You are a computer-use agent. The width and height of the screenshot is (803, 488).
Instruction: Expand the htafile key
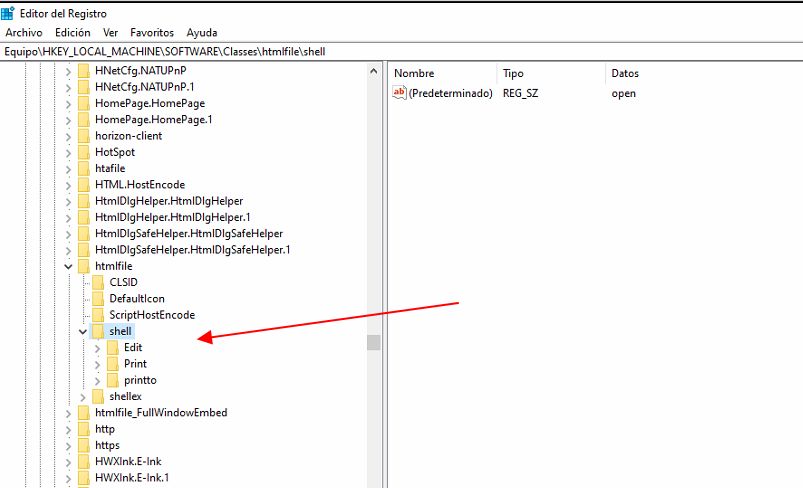click(x=68, y=169)
